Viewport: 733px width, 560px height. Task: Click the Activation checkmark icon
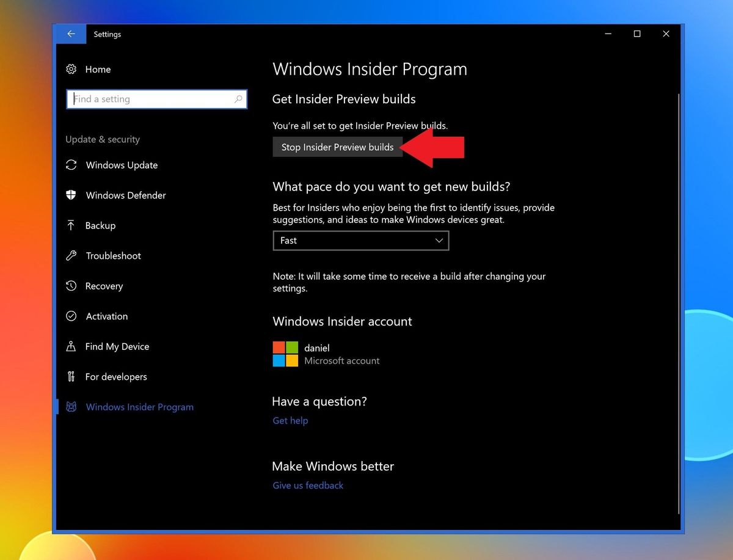pyautogui.click(x=71, y=316)
